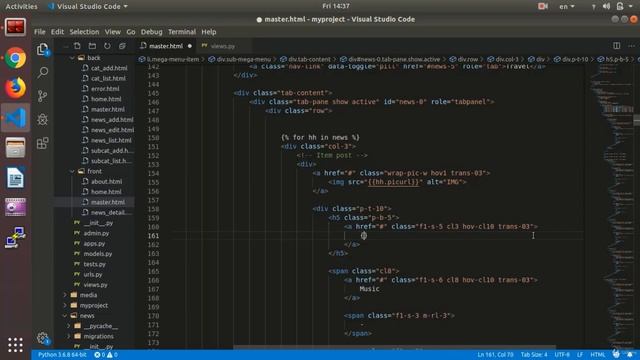Open the View menu
This screenshot has height=360, width=640.
click(x=112, y=32)
